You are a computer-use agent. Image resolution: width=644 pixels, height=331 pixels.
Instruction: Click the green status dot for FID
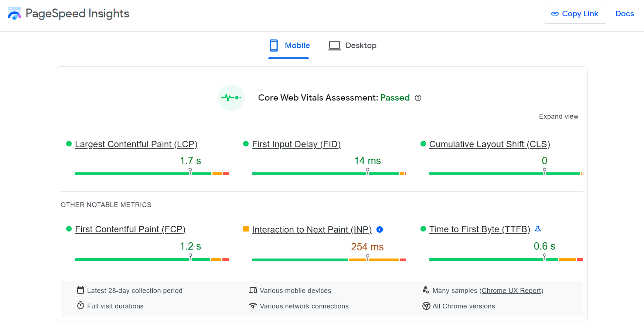coord(246,144)
